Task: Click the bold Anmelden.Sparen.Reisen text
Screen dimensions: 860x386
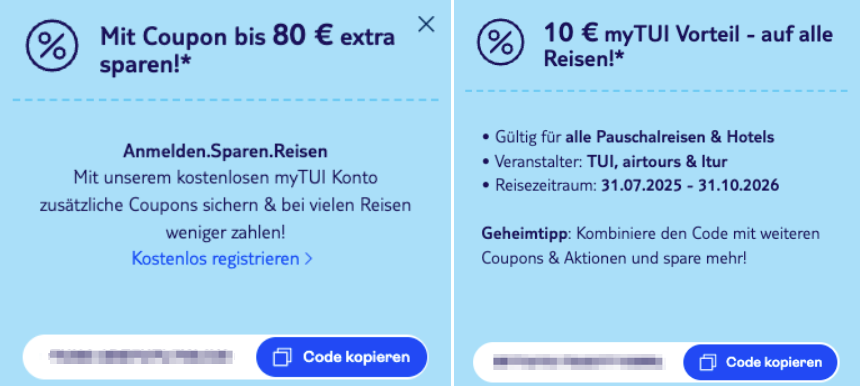Action: tap(225, 151)
